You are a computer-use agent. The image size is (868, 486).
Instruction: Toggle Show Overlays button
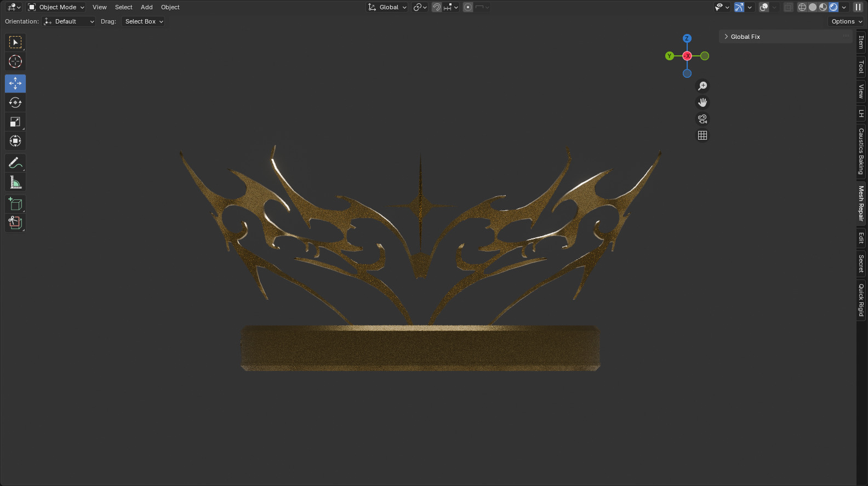pyautogui.click(x=764, y=7)
